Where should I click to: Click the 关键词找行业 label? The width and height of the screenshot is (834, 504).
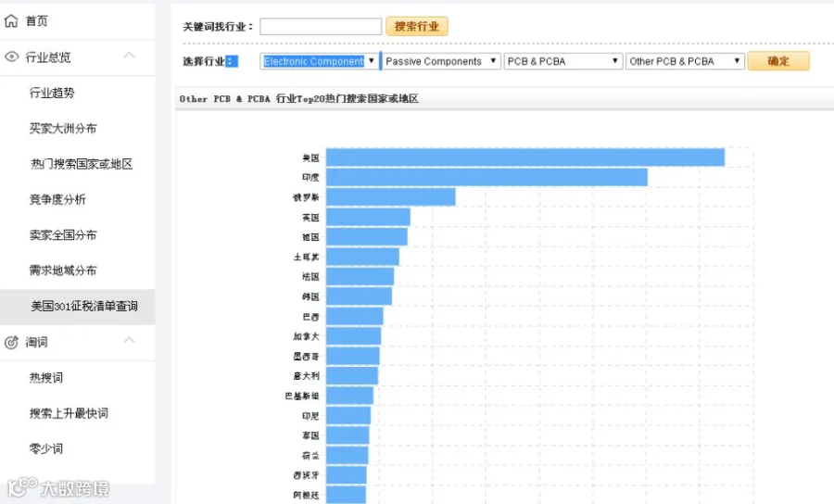coord(218,27)
